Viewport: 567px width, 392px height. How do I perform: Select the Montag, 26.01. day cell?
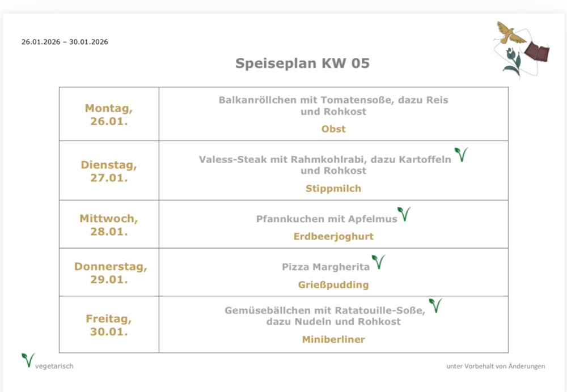109,114
